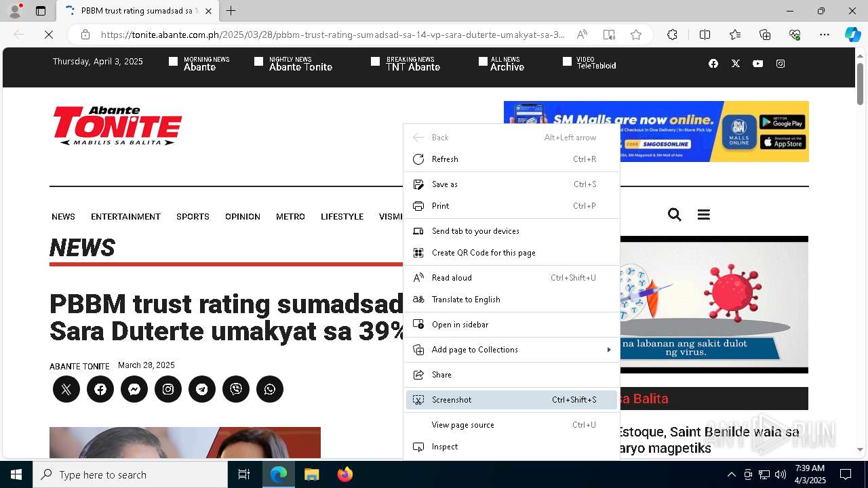Open Extensions puzzle icon
868x488 pixels.
tap(672, 35)
